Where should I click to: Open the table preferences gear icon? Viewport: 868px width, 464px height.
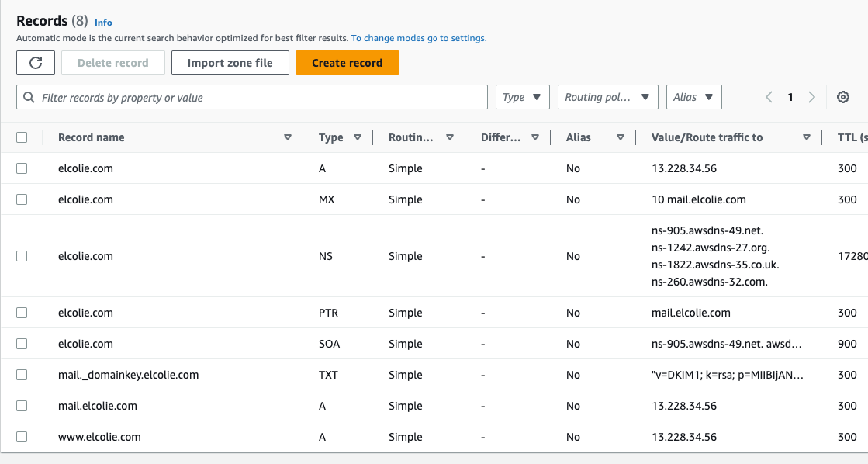(x=843, y=97)
